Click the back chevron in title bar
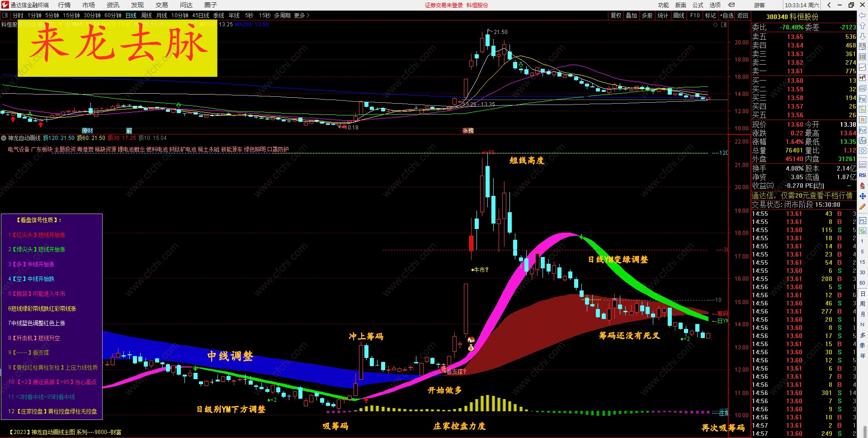The image size is (868, 438). (x=829, y=5)
